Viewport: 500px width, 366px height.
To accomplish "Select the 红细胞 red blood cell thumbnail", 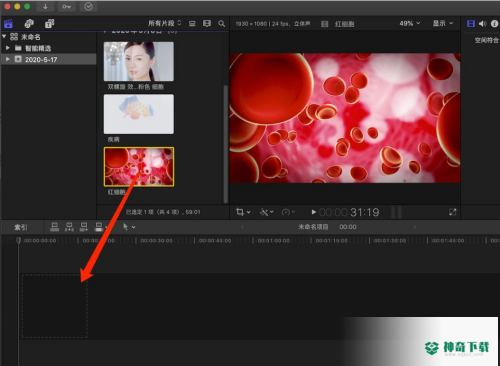I will click(x=139, y=167).
